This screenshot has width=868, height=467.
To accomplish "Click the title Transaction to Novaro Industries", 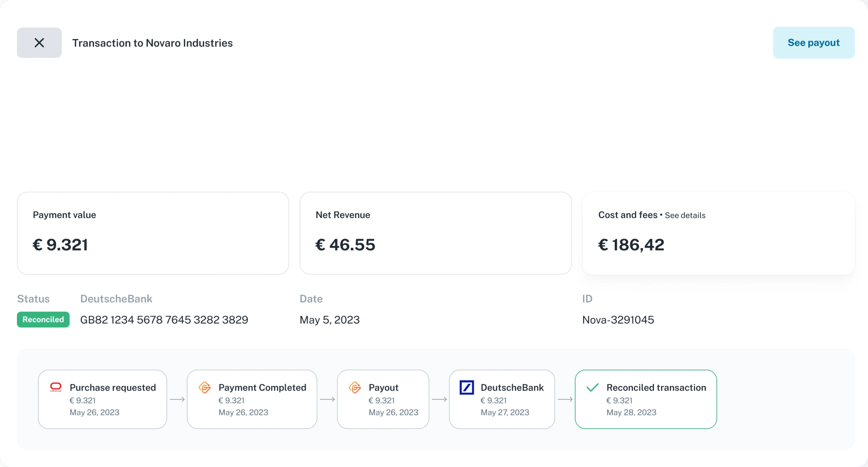I will coord(152,43).
